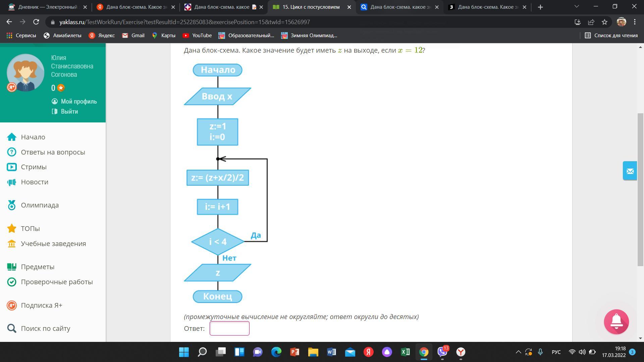Click Мой профиль link
This screenshot has width=644, height=362.
[x=78, y=102]
